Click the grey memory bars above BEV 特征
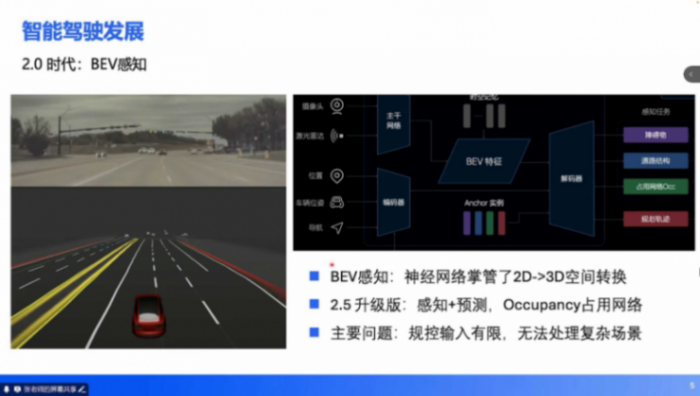700x396 pixels. pos(484,116)
